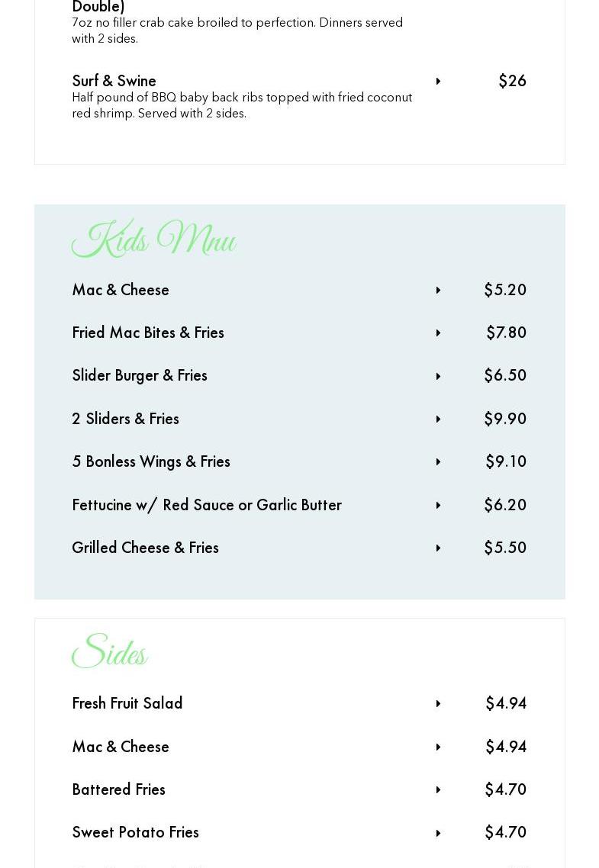Expand the Battered Fries arrow
This screenshot has width=599, height=868.
point(438,790)
